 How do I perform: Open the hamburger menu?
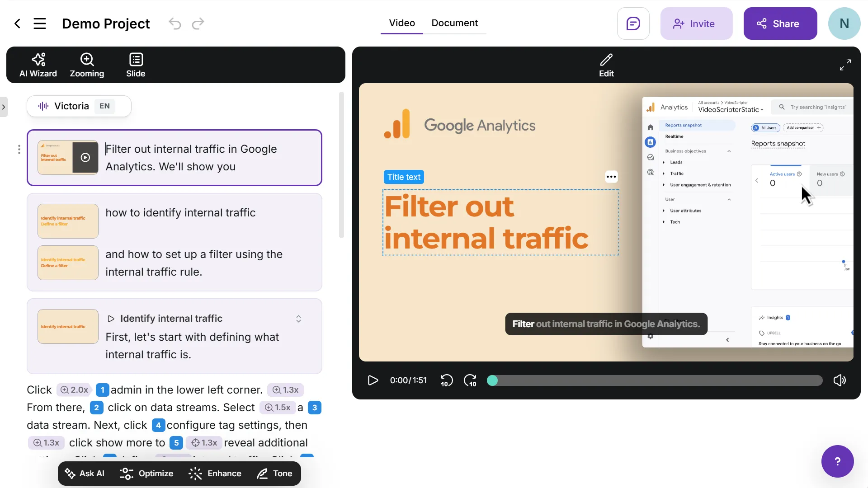click(40, 23)
